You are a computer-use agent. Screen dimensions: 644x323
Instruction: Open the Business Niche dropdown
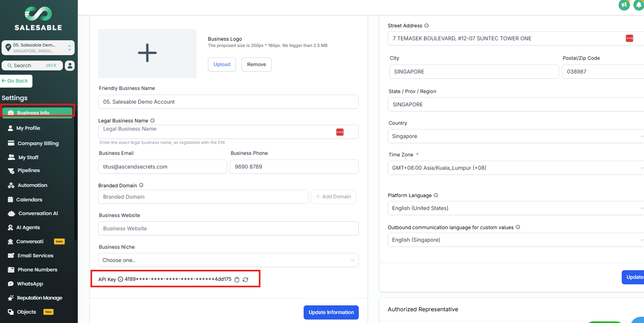(x=228, y=260)
